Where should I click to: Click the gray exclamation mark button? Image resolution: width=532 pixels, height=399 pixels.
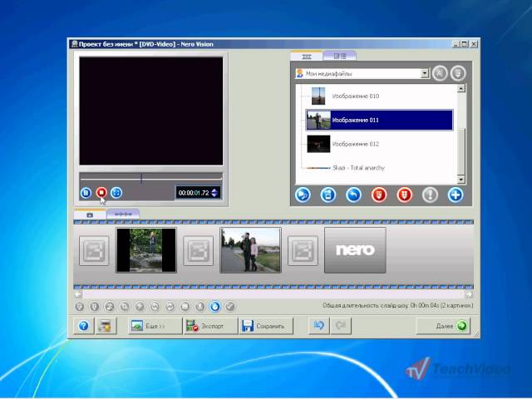[x=430, y=195]
